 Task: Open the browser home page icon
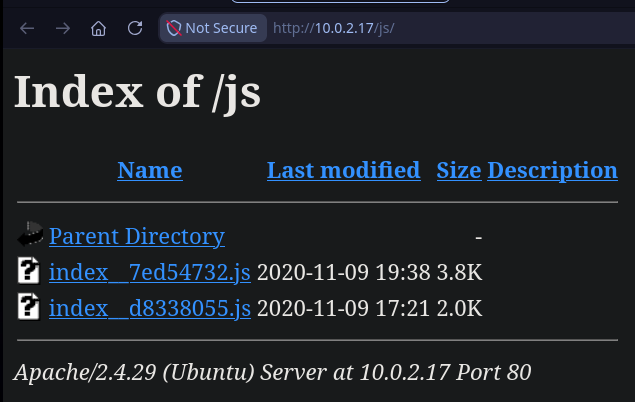(98, 28)
